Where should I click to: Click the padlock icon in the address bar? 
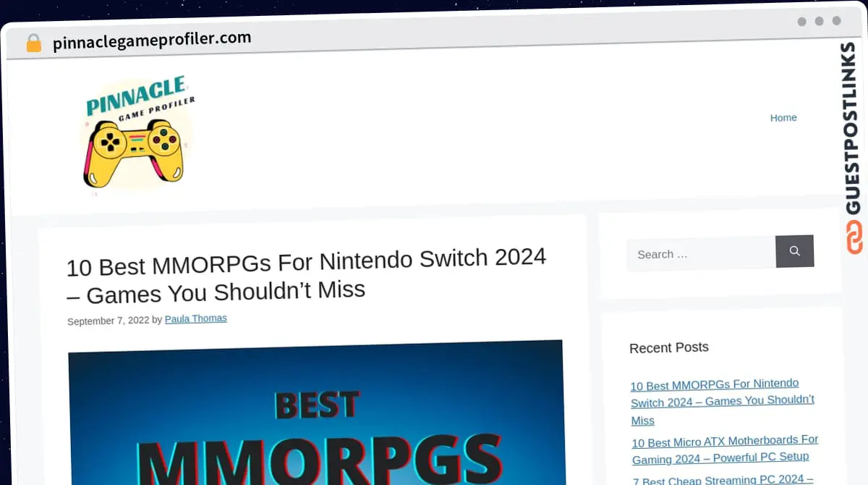[33, 42]
